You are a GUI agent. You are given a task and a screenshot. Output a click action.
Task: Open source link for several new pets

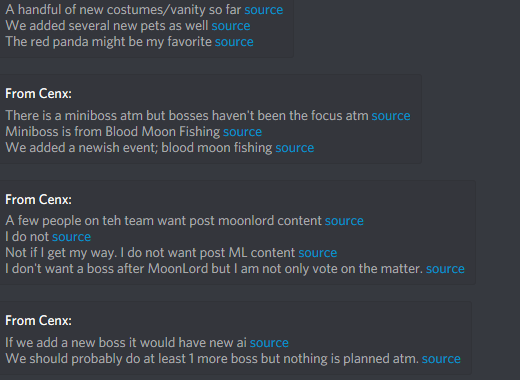(x=231, y=26)
